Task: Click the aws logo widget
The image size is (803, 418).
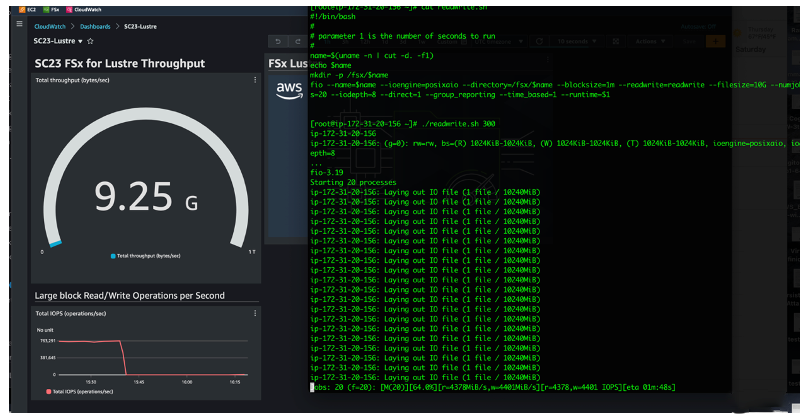Action: (x=289, y=90)
